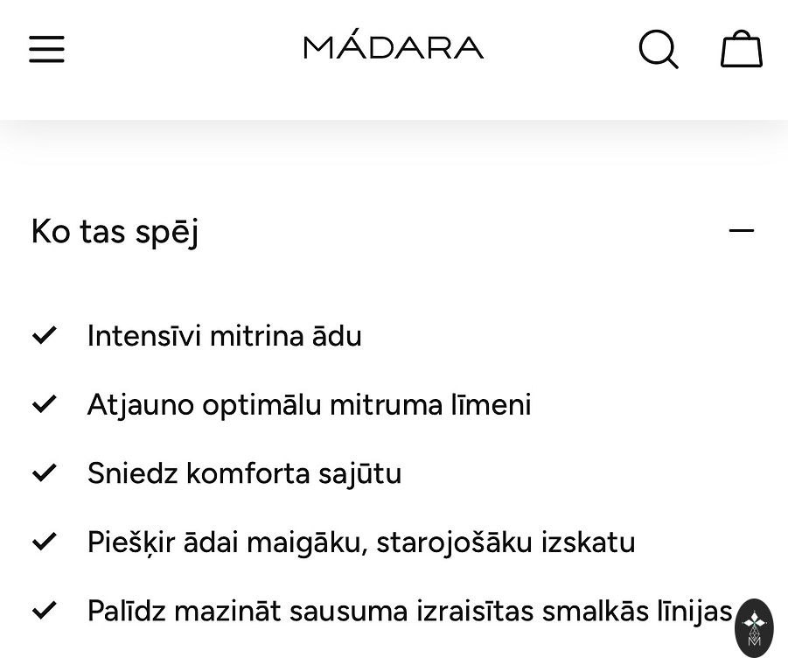Click the 'Piešķir ādai maigāku, starojošāku izskatu' line
The image size is (788, 672).
(x=360, y=542)
